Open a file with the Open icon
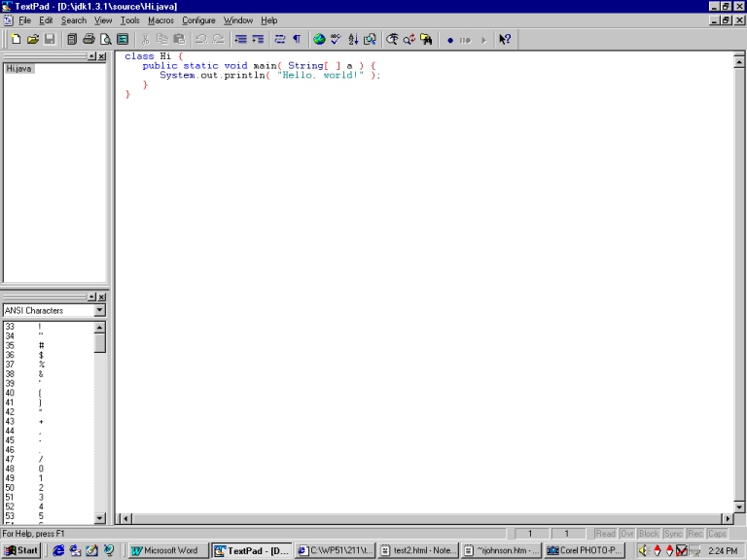 pyautogui.click(x=32, y=39)
